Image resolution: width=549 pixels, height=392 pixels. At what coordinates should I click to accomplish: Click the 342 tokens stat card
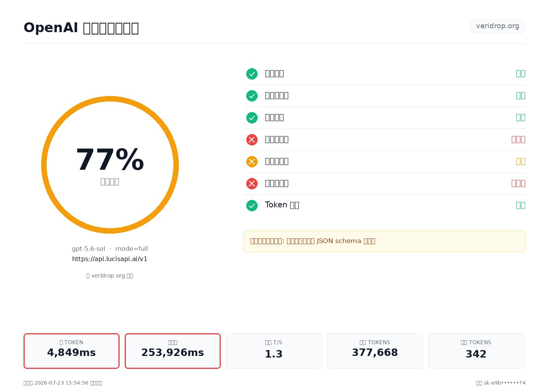tap(476, 351)
